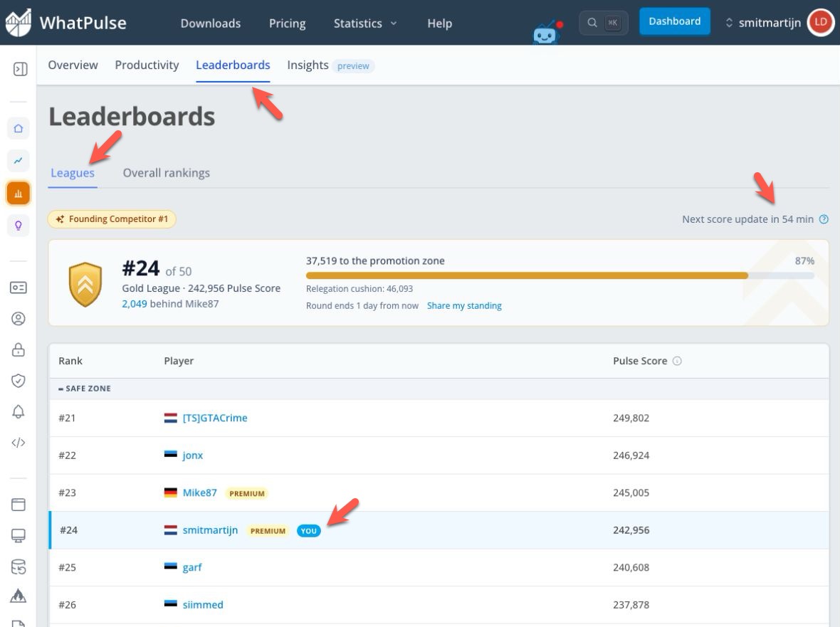This screenshot has height=627, width=840.
Task: Open the computer monitor icon in sidebar
Action: click(x=19, y=535)
